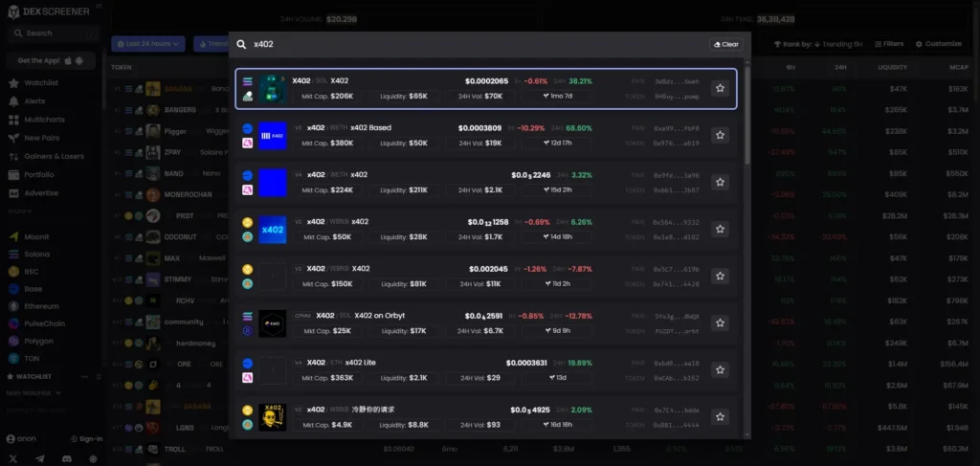Open the watchlist section ellipsis menu
Image resolution: width=980 pixels, height=466 pixels.
pos(85,377)
